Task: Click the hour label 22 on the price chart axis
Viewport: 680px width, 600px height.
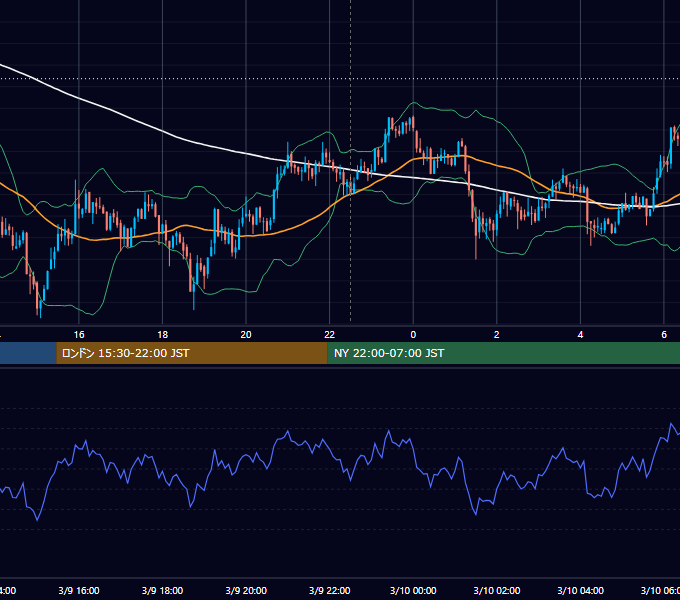Action: pos(330,335)
